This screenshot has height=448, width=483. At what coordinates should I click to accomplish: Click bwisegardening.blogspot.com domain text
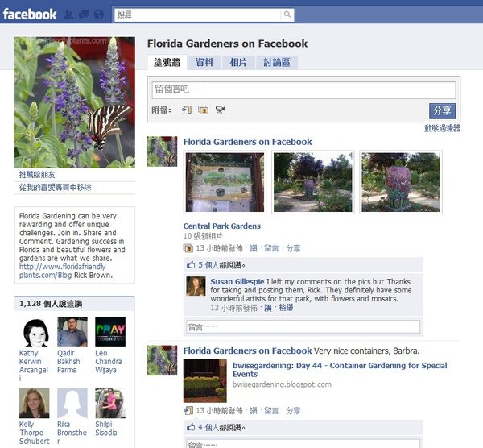coord(282,384)
